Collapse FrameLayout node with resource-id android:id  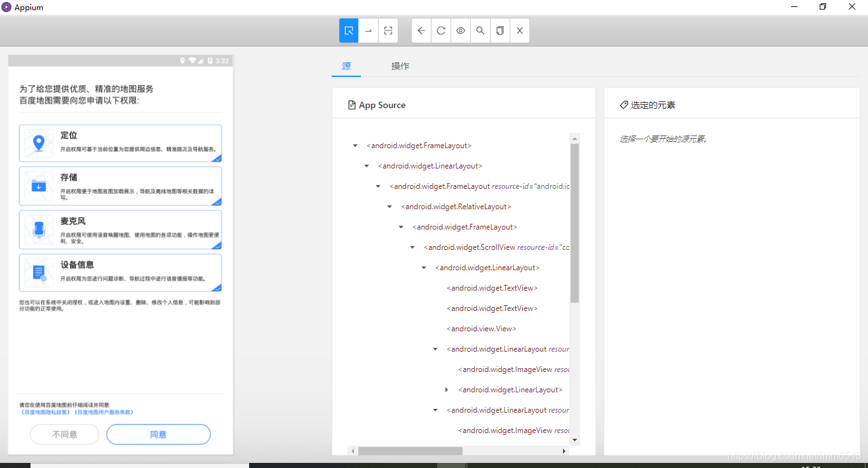click(378, 186)
